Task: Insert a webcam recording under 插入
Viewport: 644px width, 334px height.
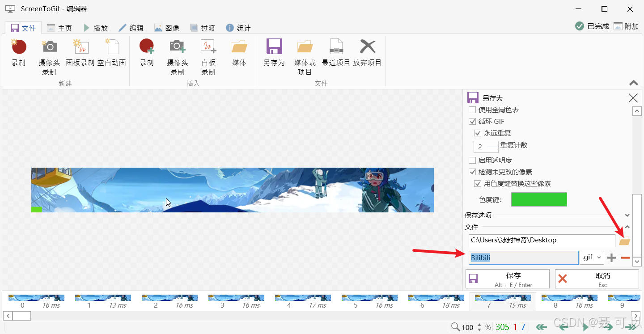Action: click(x=178, y=57)
